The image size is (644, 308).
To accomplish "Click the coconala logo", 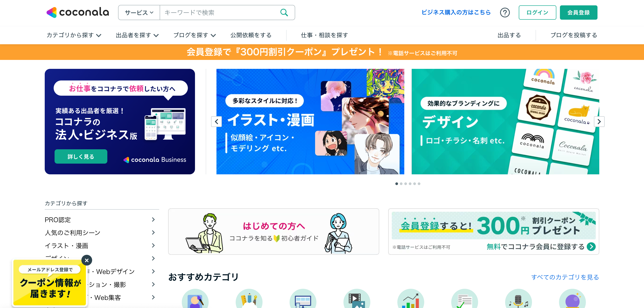I will 78,13.
